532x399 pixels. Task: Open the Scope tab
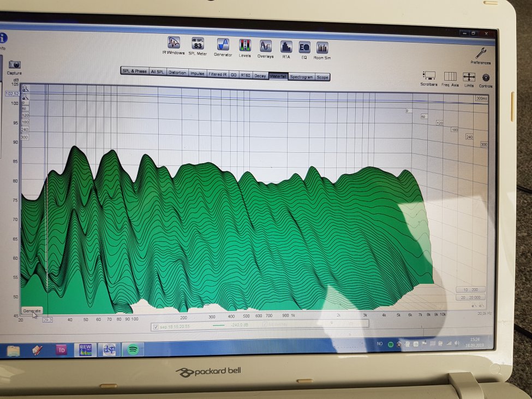pos(322,78)
